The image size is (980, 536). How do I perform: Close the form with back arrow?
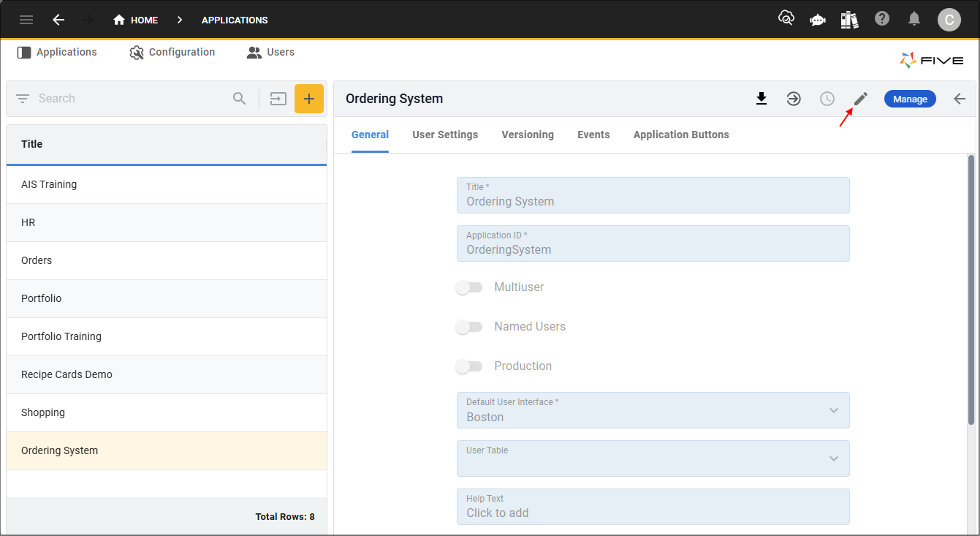(x=960, y=99)
